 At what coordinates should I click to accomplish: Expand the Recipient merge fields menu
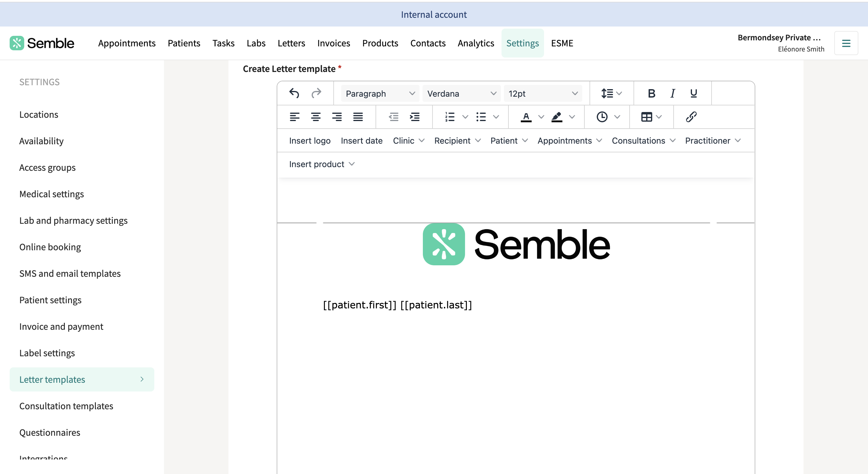(x=457, y=140)
